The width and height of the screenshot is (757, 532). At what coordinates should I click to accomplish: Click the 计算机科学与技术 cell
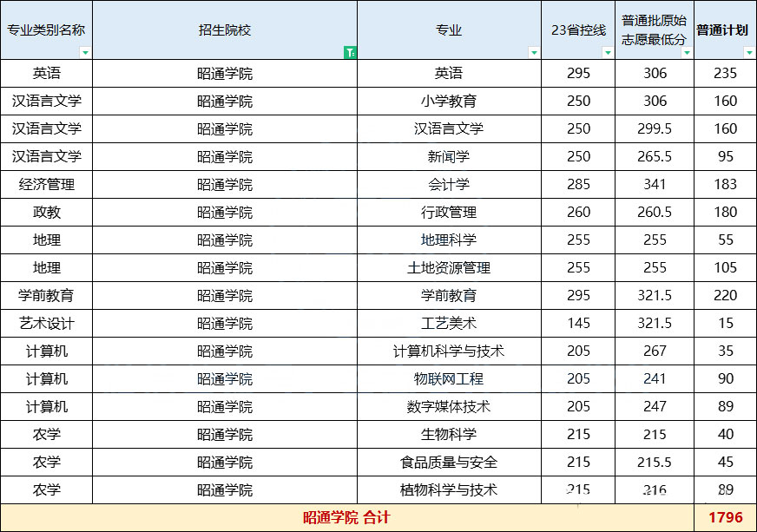click(x=449, y=351)
